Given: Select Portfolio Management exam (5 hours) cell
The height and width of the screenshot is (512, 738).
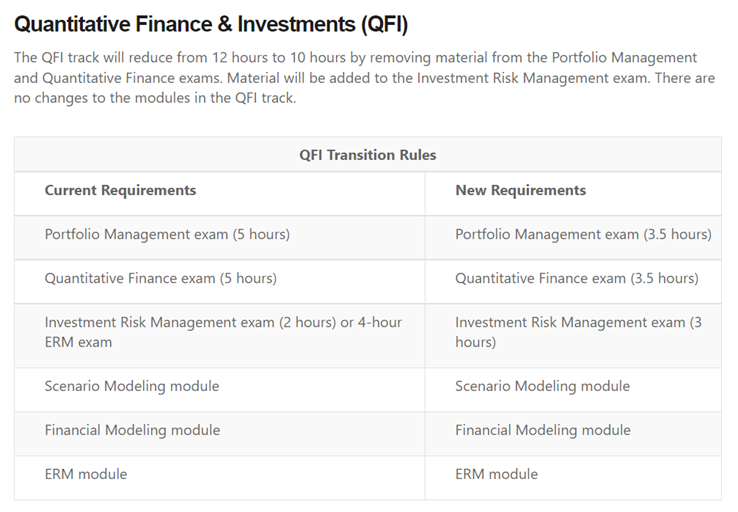Looking at the screenshot, I should pos(167,234).
